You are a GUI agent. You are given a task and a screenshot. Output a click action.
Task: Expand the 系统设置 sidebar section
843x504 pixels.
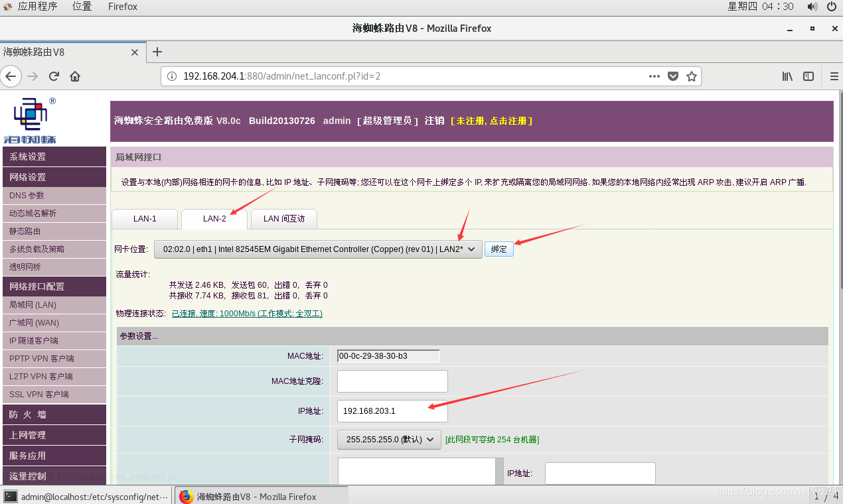tap(54, 157)
